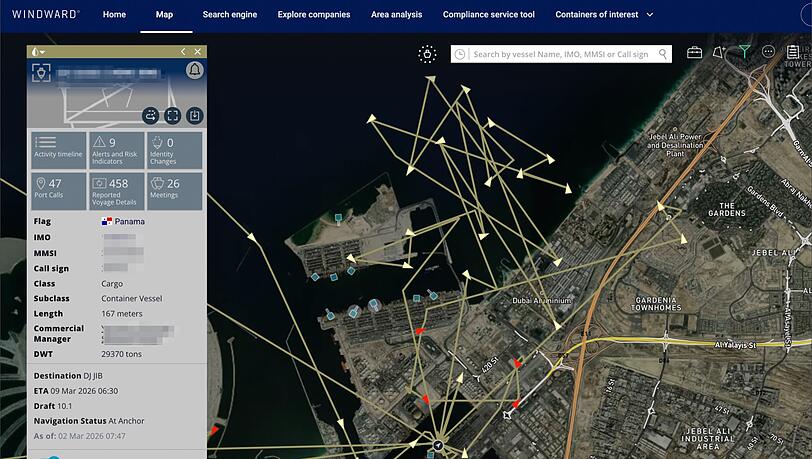Viewport: 812px width, 459px height.
Task: Open the clipboard notes icon
Action: coord(792,52)
